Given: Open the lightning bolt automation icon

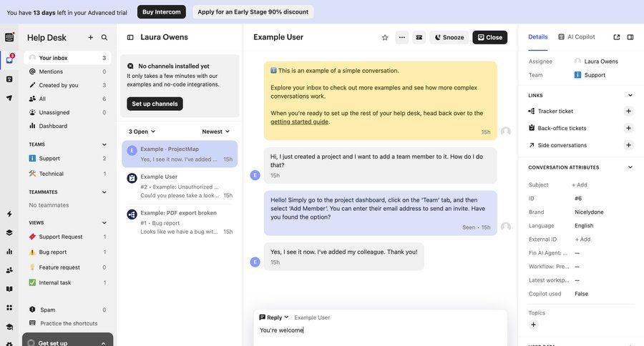Looking at the screenshot, I should pyautogui.click(x=9, y=214).
